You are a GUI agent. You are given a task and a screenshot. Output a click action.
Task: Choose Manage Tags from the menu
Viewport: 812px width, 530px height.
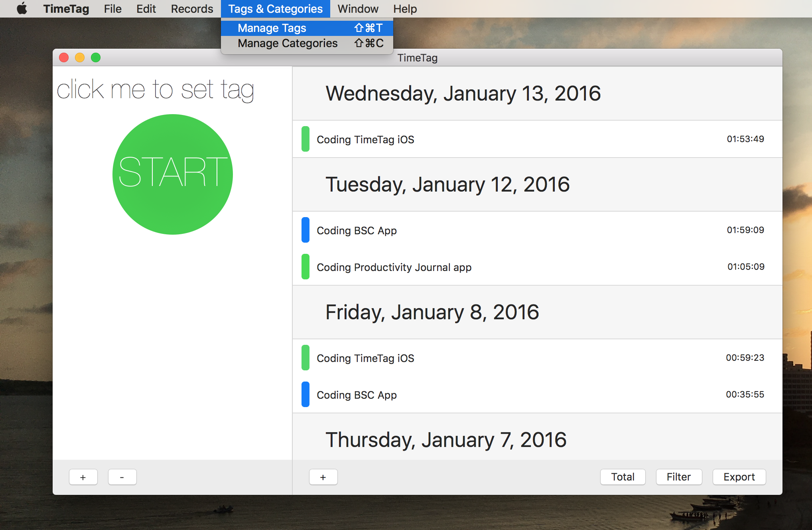tap(307, 28)
